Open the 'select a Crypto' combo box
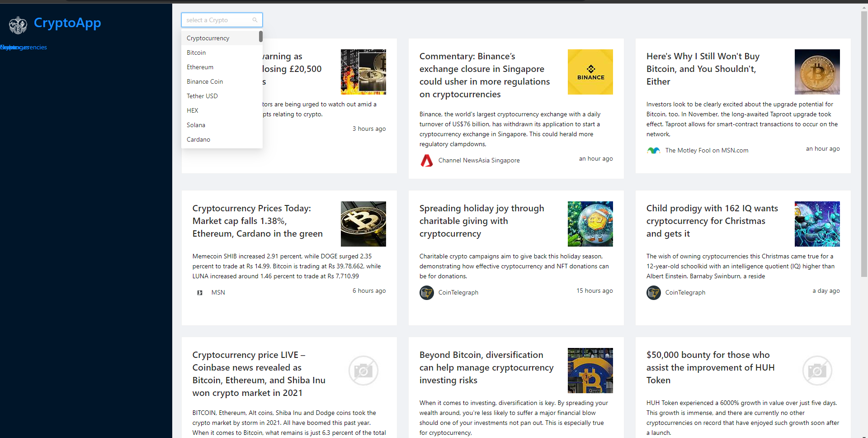868x438 pixels. tap(222, 20)
